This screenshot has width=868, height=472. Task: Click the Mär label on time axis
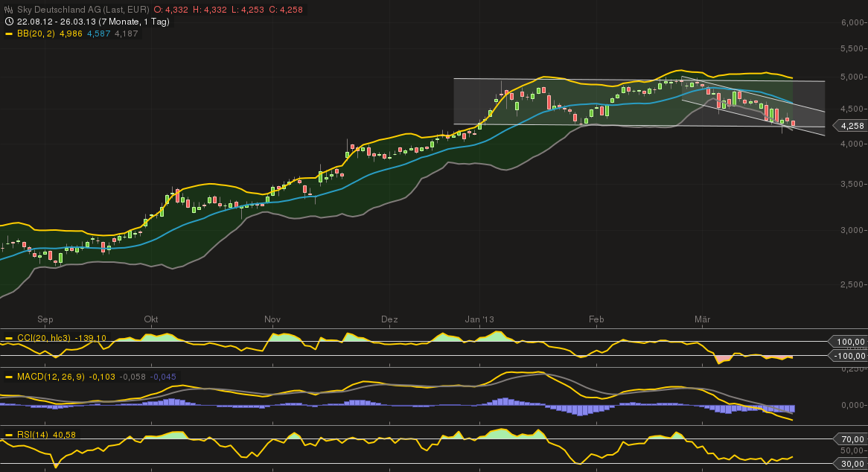(x=703, y=319)
